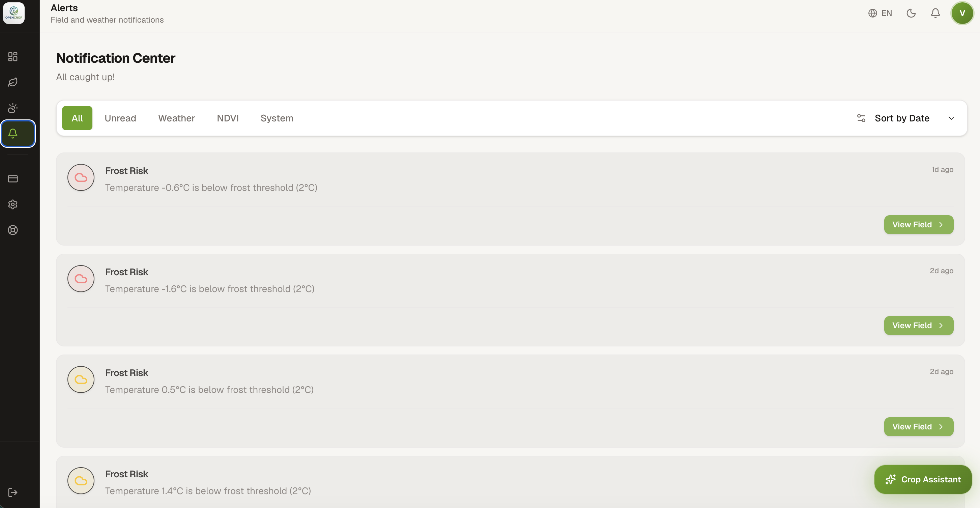
Task: Click the OpenCrop logo in sidebar
Action: click(14, 13)
